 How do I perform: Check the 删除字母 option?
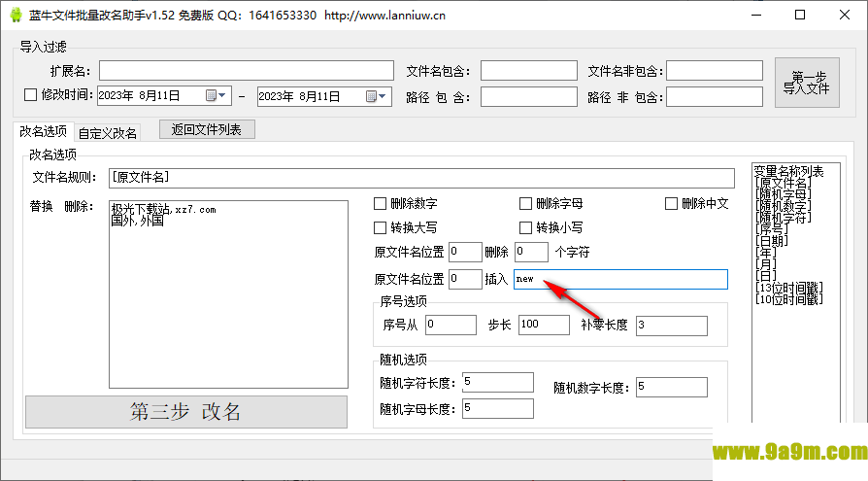coord(525,204)
